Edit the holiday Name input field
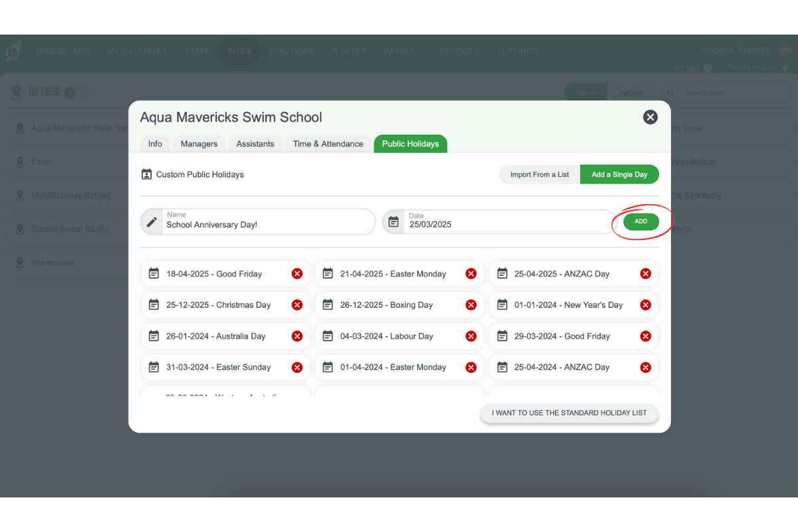The height and width of the screenshot is (532, 798). tap(266, 225)
